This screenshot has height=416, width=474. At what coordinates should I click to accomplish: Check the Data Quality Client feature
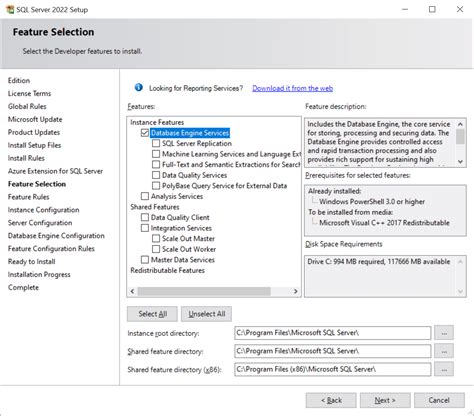pyautogui.click(x=145, y=217)
